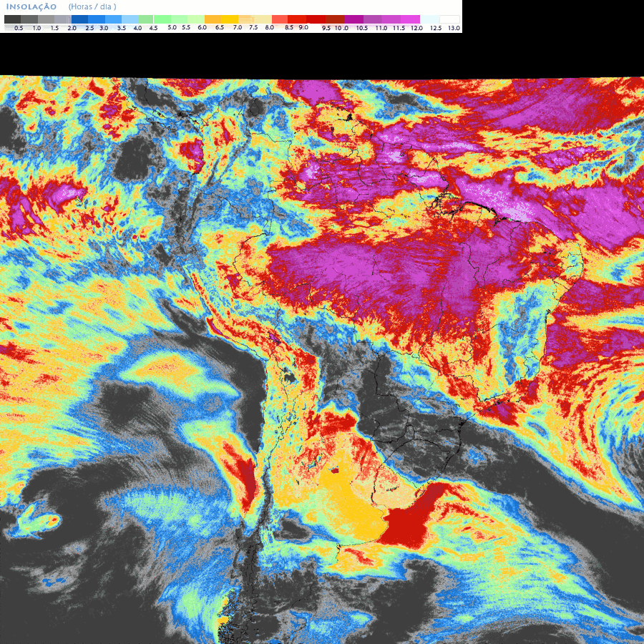This screenshot has width=644, height=644.
Task: Click the darkest gray swatch labeled 0.5
Action: click(x=12, y=19)
